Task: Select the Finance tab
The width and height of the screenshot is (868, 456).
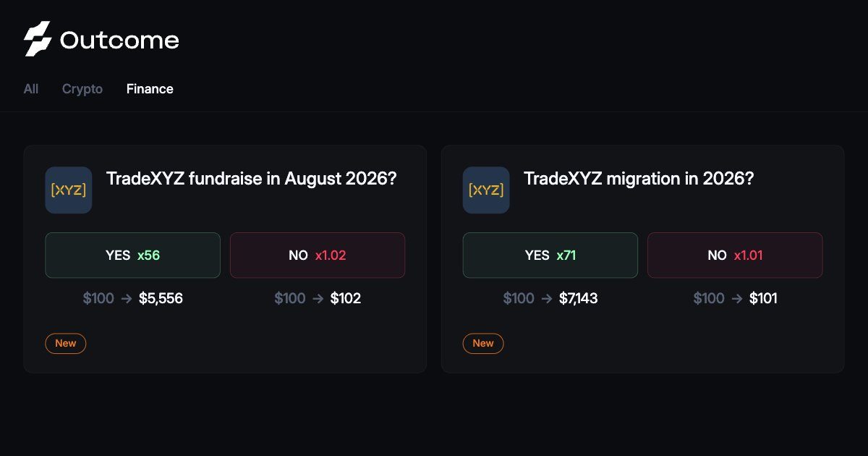Action: pos(150,89)
